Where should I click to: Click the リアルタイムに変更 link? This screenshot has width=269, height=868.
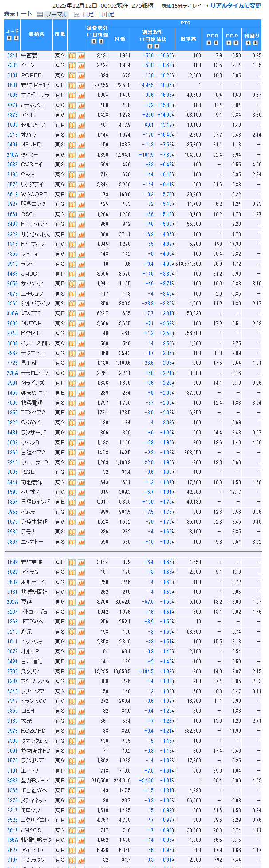pos(235,6)
